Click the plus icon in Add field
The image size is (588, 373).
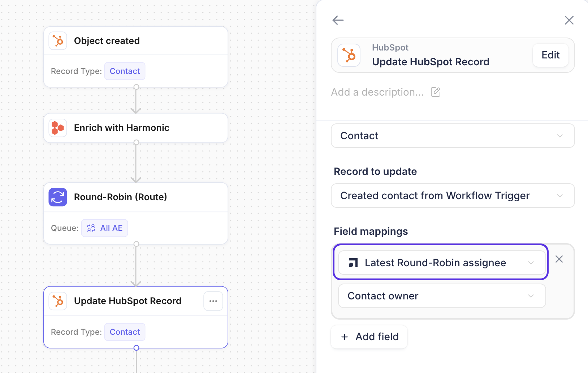[345, 337]
